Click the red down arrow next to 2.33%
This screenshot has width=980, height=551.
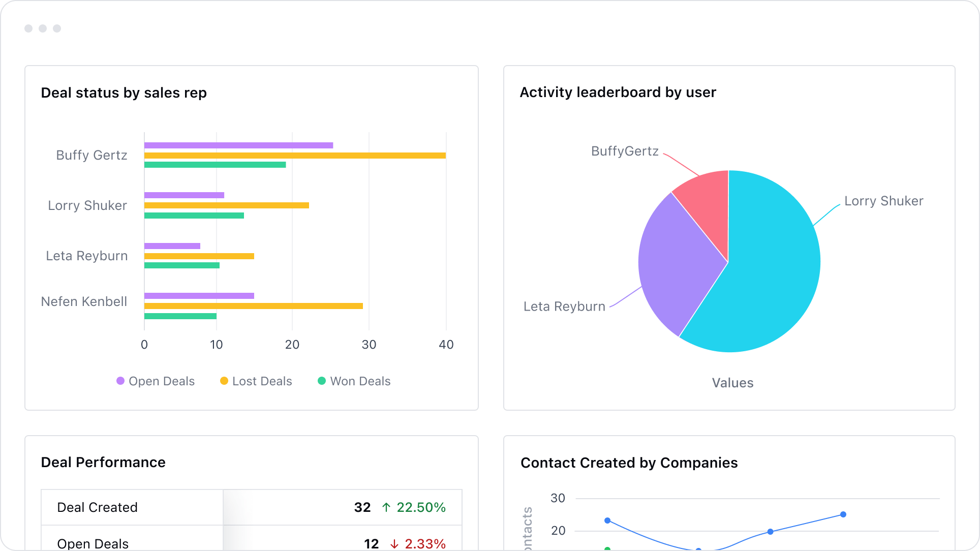394,543
